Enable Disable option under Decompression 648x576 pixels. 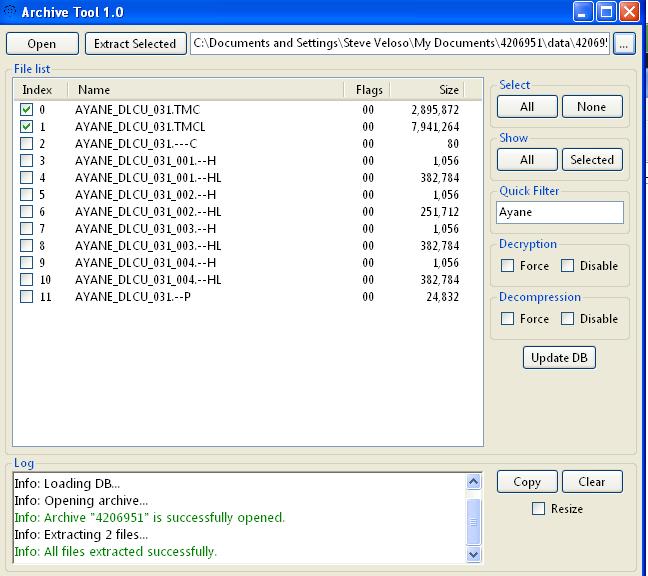tap(568, 319)
